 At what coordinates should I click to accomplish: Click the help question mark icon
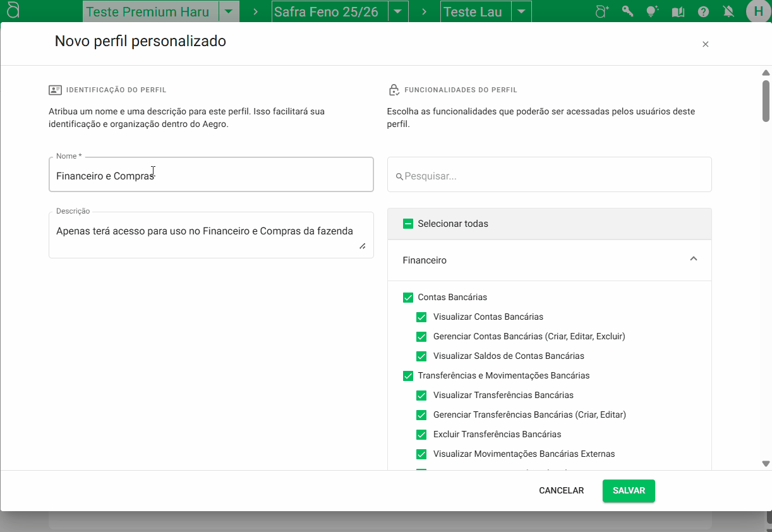[x=703, y=11]
